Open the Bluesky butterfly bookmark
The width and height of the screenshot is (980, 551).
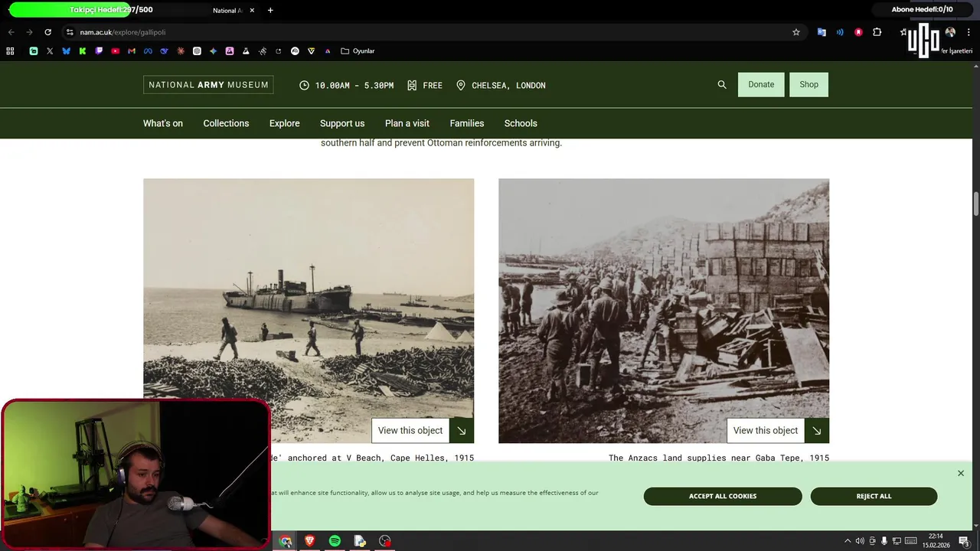click(x=66, y=51)
